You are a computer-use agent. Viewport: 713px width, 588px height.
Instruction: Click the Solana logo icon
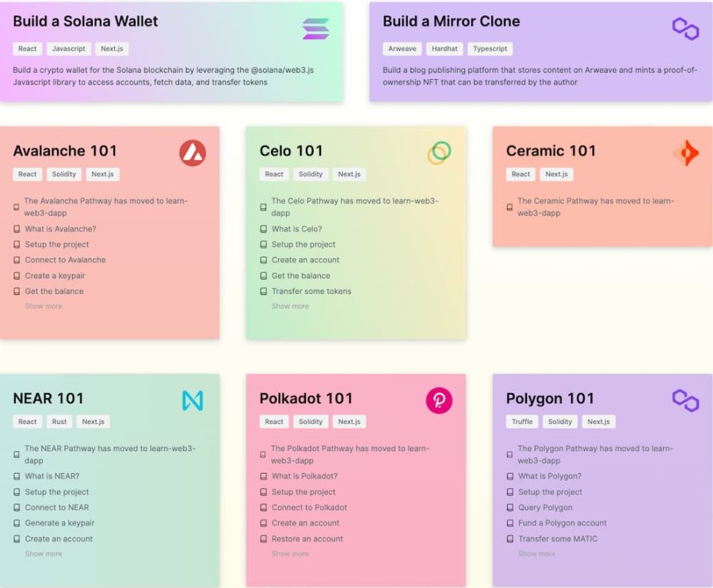[x=315, y=29]
